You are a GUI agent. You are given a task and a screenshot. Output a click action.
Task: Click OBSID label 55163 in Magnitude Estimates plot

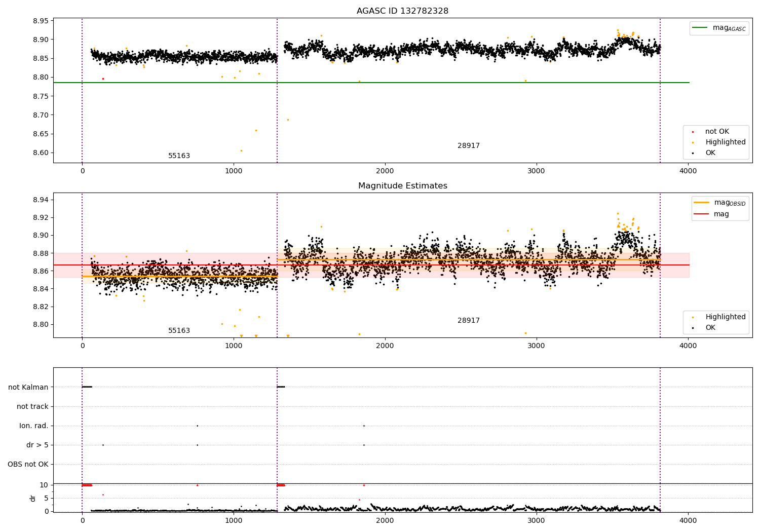coord(179,331)
